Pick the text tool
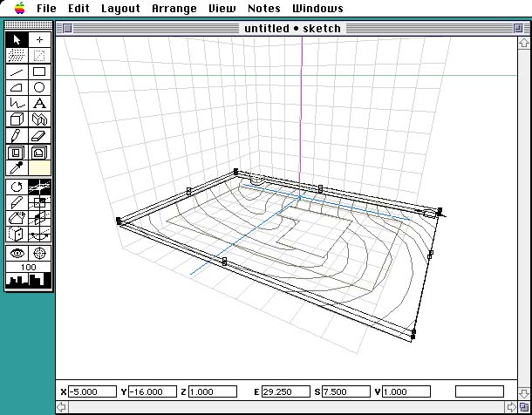This screenshot has height=415, width=532. tap(39, 104)
